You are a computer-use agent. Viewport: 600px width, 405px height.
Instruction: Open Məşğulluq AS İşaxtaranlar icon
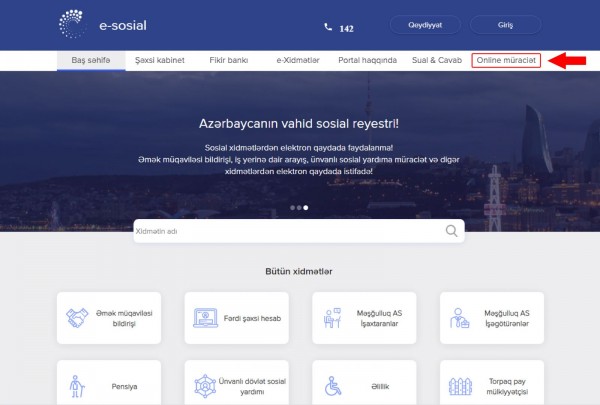coord(332,318)
